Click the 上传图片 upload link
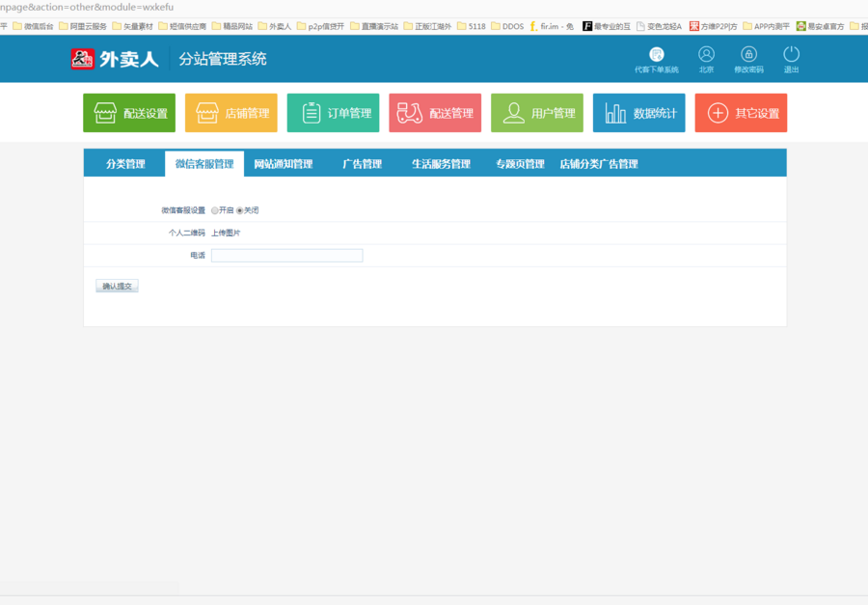Viewport: 868px width, 605px height. 227,233
